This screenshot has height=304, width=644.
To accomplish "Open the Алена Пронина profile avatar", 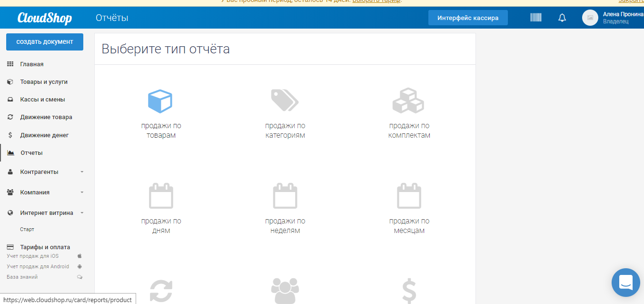I will coord(590,18).
